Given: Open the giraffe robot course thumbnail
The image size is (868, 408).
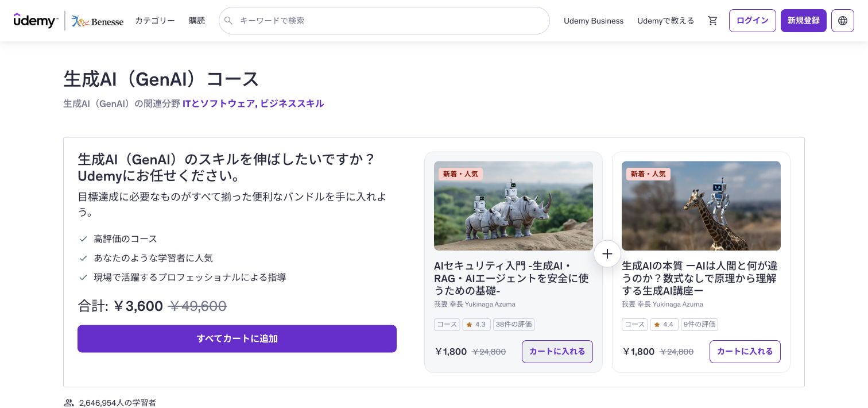Looking at the screenshot, I should (x=701, y=206).
